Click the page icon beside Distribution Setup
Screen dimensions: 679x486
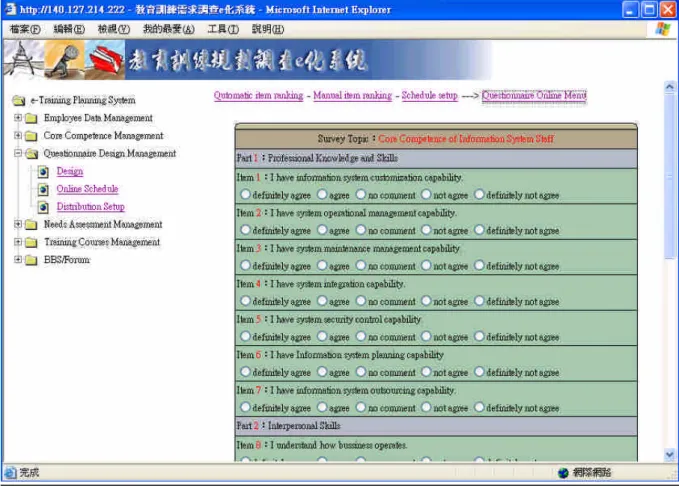point(43,207)
